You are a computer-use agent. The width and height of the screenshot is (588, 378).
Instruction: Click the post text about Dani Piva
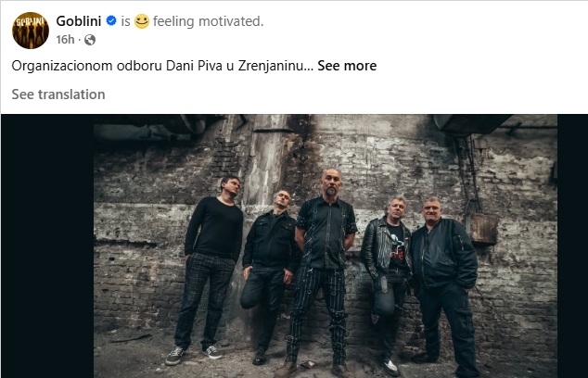[162, 66]
